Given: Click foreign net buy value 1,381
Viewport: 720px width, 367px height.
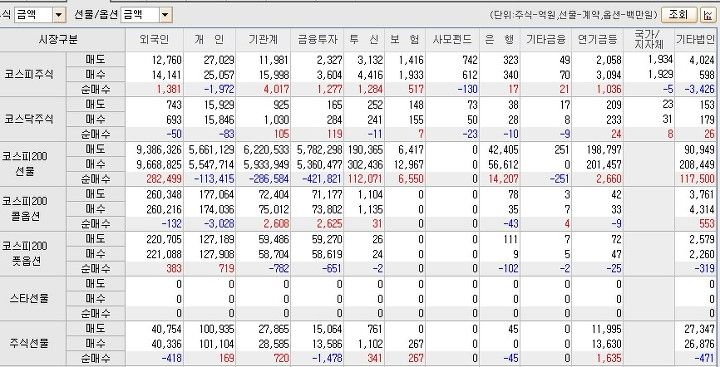Looking at the screenshot, I should point(169,89).
